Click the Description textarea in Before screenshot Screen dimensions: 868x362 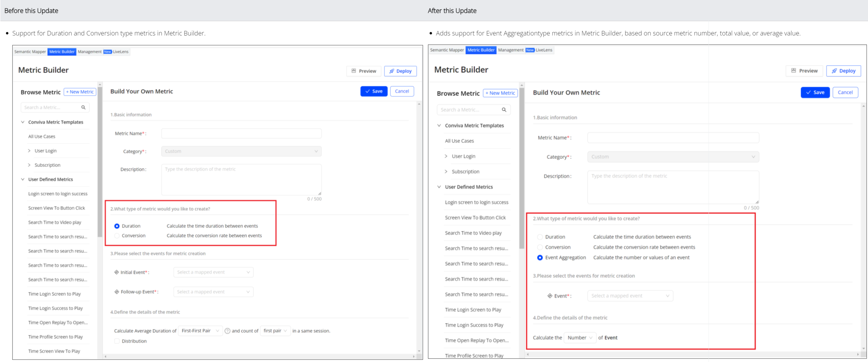[x=241, y=180]
